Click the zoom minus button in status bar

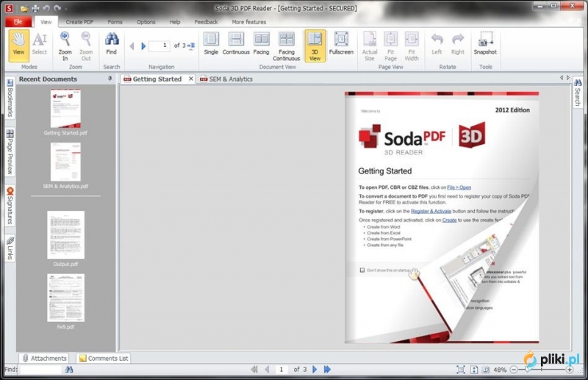click(x=514, y=370)
